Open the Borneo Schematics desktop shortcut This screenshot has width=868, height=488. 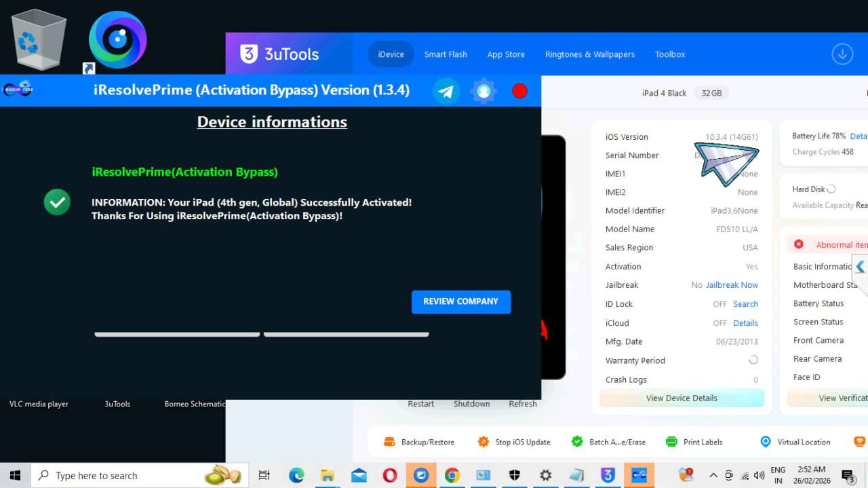195,404
